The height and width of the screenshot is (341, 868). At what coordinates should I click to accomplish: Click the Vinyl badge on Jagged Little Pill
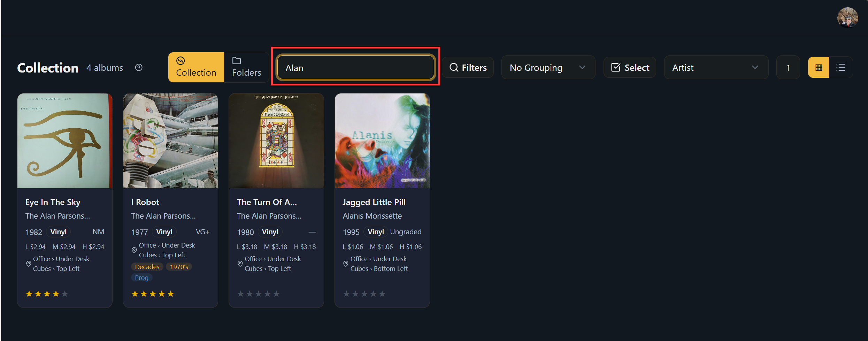pyautogui.click(x=376, y=232)
